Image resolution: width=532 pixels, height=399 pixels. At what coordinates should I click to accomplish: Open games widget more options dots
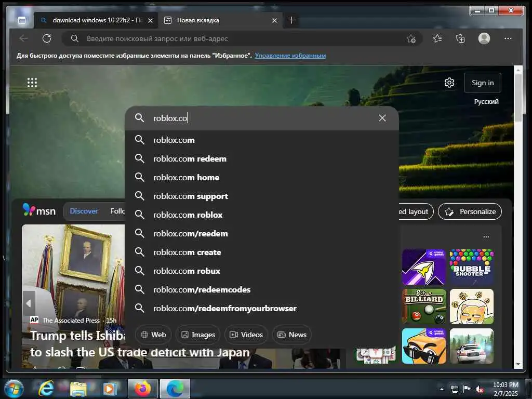click(486, 237)
